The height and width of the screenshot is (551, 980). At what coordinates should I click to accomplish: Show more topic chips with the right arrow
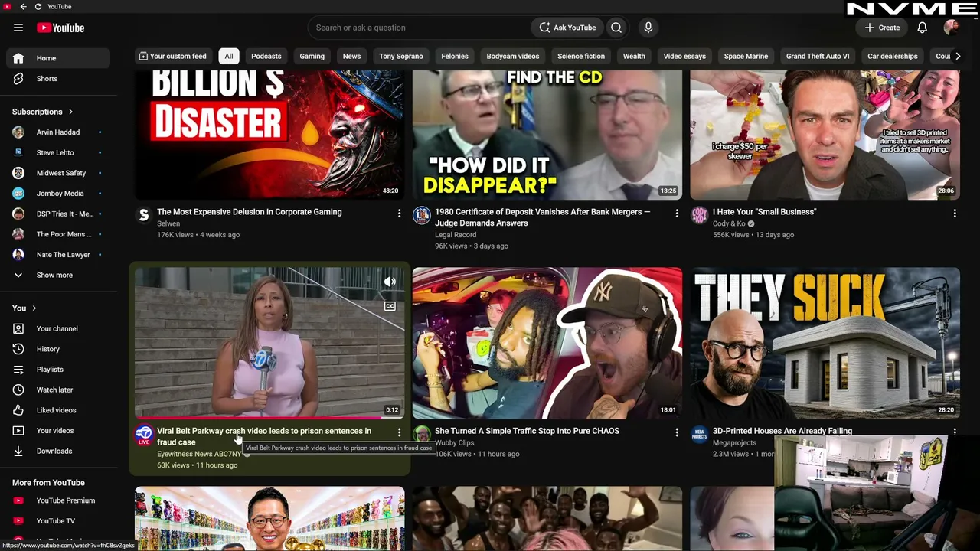click(x=957, y=56)
